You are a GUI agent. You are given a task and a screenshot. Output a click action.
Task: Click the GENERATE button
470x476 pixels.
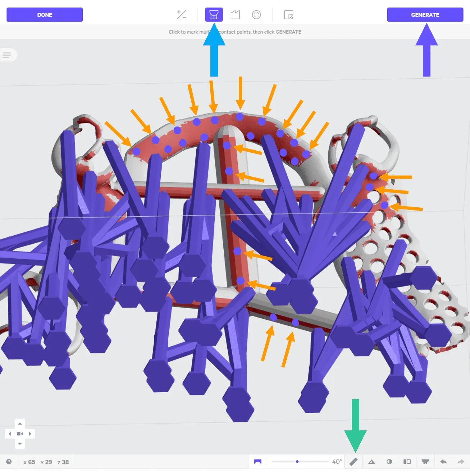click(425, 15)
